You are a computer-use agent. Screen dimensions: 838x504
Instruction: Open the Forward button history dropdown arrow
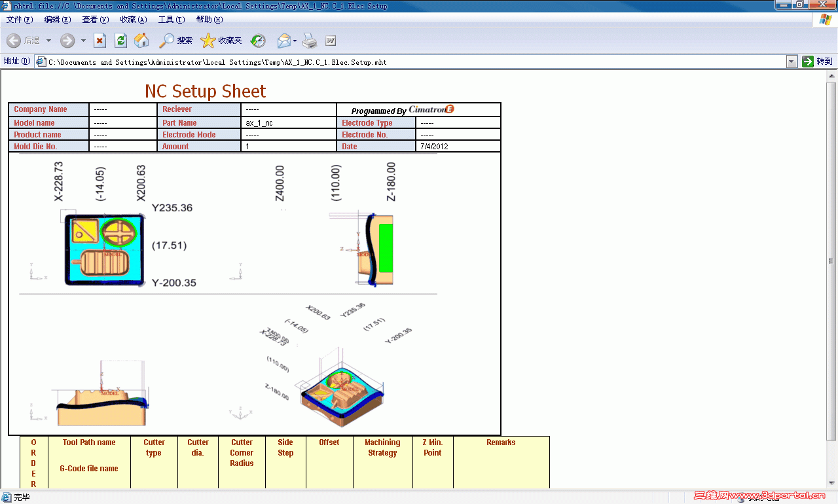coord(83,41)
